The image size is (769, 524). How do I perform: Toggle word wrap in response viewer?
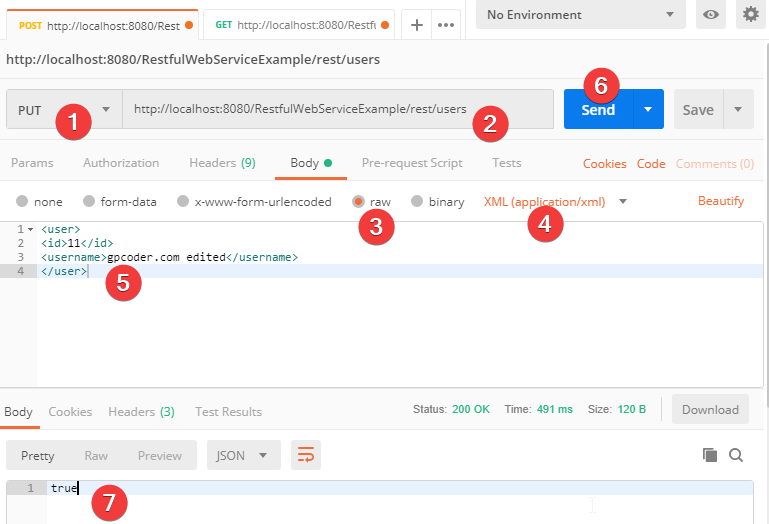(x=306, y=455)
